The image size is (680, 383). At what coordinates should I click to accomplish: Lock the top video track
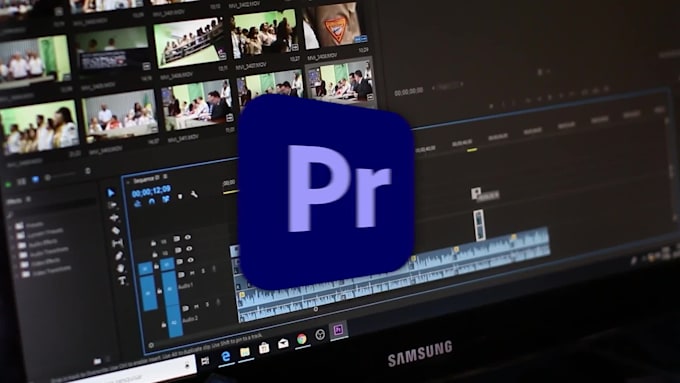(153, 243)
